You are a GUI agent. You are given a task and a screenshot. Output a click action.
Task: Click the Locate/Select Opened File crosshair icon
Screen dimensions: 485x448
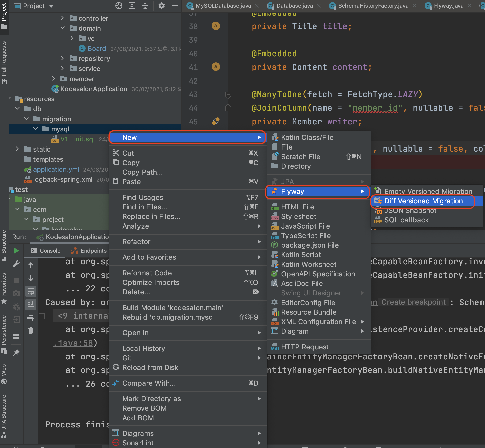tap(119, 6)
